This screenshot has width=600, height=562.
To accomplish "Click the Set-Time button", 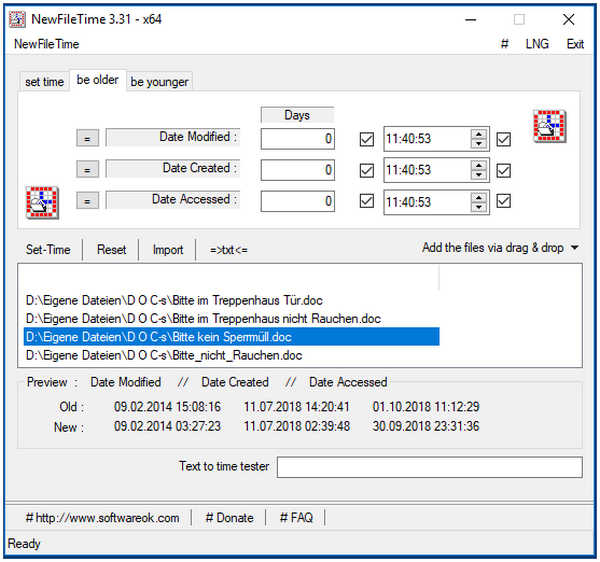I will pos(48,249).
